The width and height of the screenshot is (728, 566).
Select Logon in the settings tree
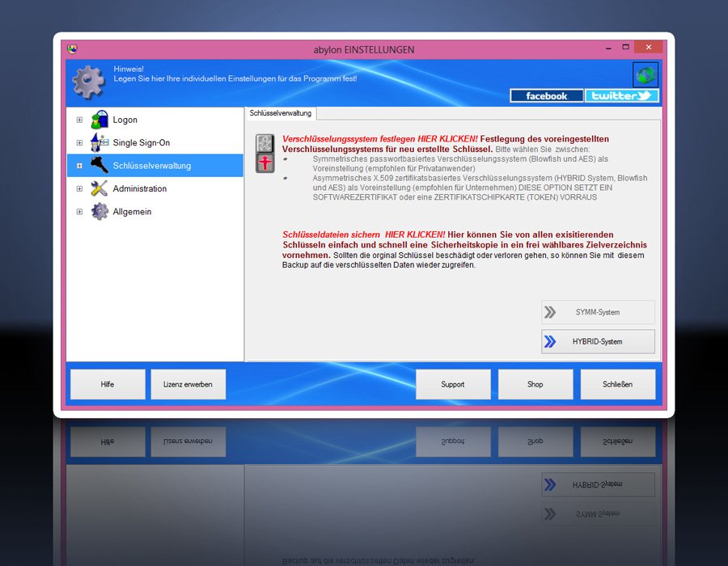pos(125,120)
